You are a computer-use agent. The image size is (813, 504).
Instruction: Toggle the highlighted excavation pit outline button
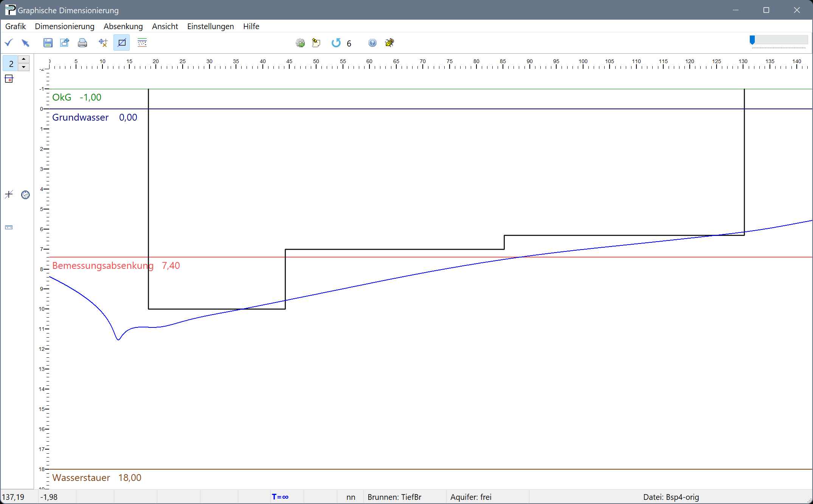[x=122, y=43]
